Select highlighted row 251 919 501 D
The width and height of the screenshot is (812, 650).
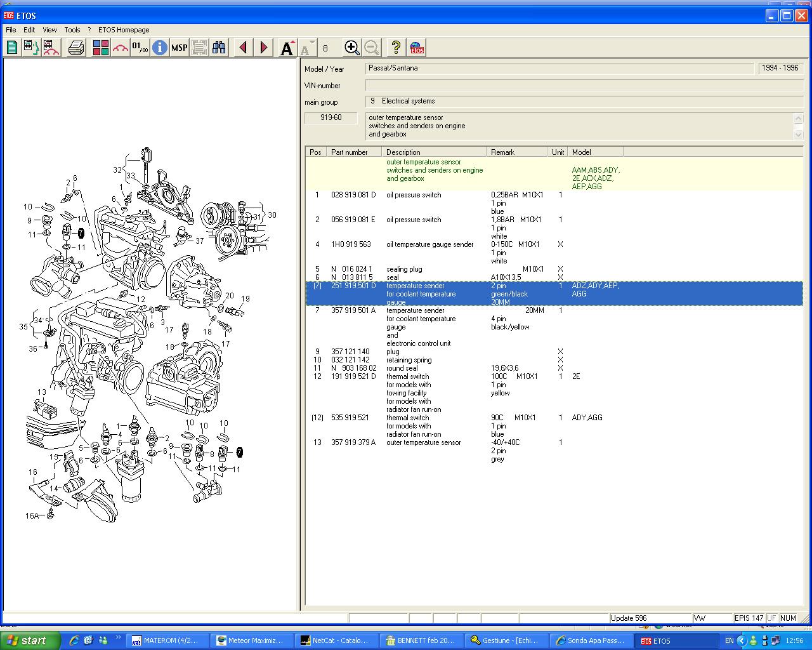click(554, 294)
